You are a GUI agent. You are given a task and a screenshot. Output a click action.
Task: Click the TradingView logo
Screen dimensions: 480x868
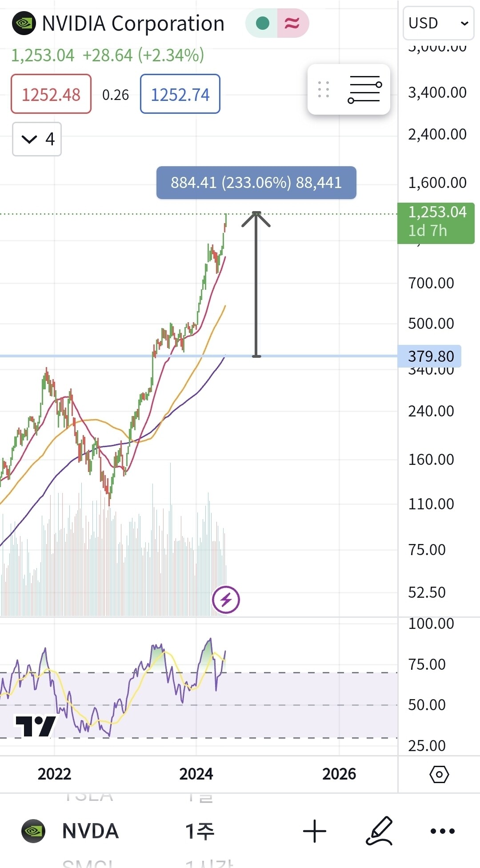point(36,725)
